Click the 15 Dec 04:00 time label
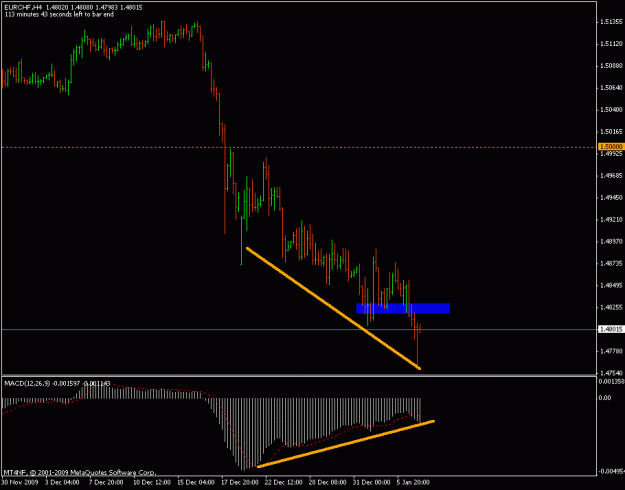Image resolution: width=625 pixels, height=490 pixels. click(196, 483)
